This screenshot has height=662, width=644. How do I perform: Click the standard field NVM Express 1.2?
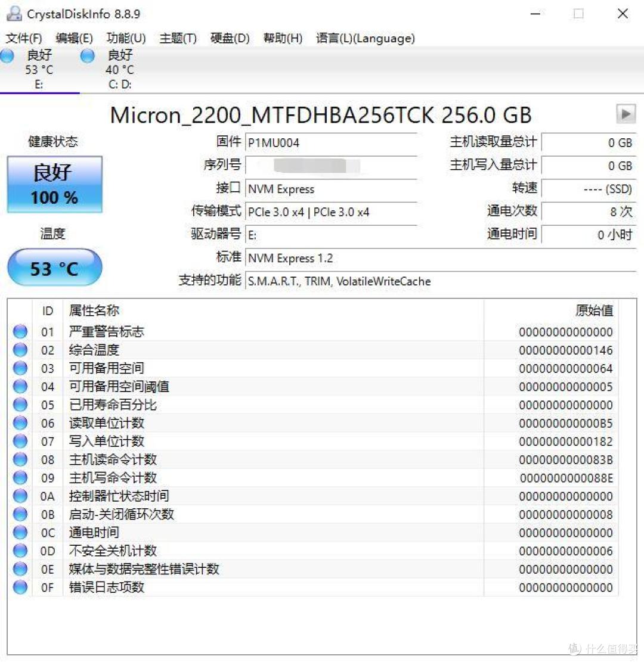pos(441,258)
